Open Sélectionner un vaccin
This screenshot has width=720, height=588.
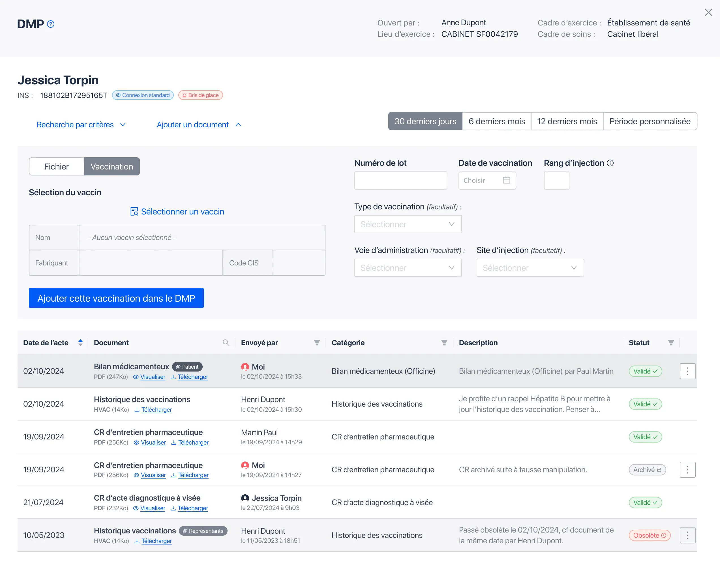(x=177, y=211)
